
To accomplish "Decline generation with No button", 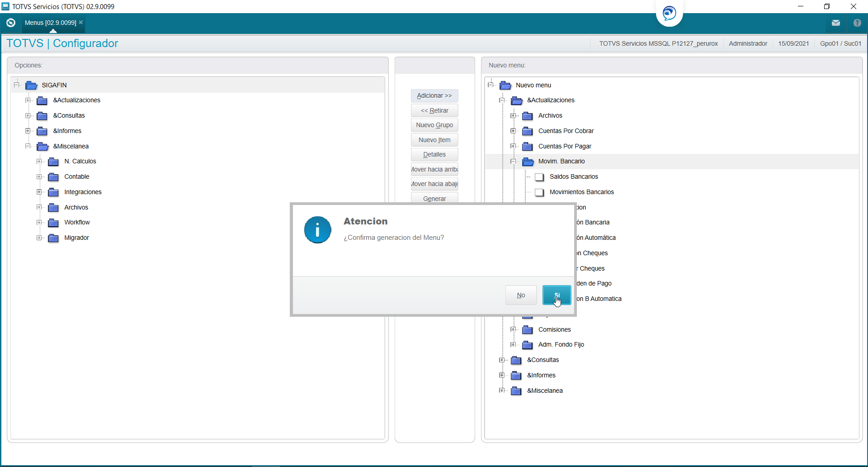I will (521, 295).
